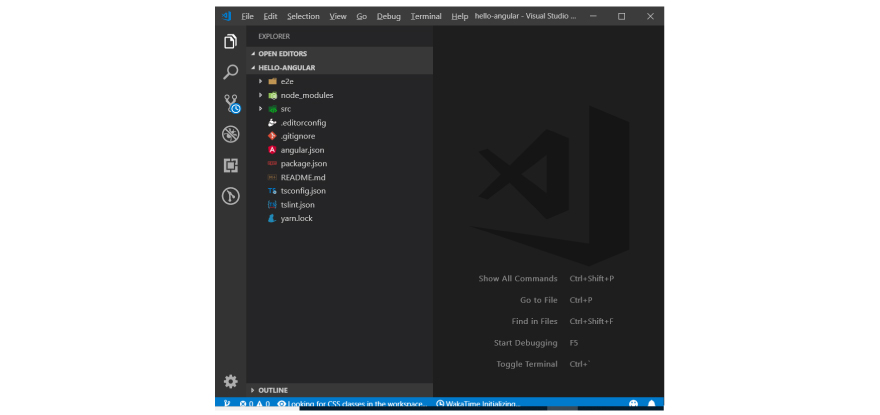
Task: Expand the src folder arrow
Action: coord(260,109)
